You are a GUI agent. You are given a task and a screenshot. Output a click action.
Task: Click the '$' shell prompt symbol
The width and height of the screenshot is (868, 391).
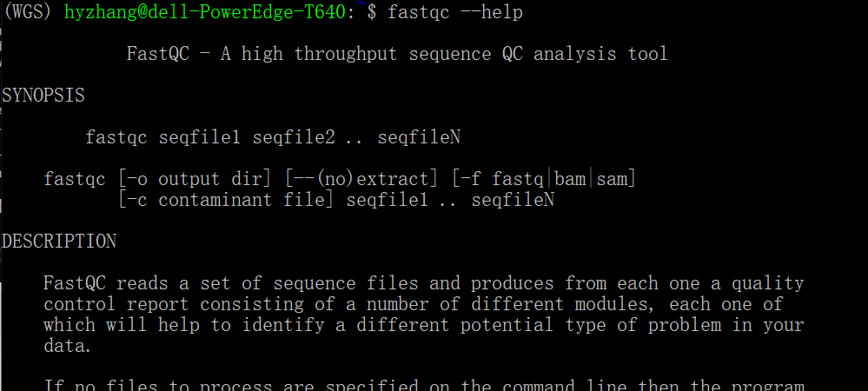click(373, 12)
